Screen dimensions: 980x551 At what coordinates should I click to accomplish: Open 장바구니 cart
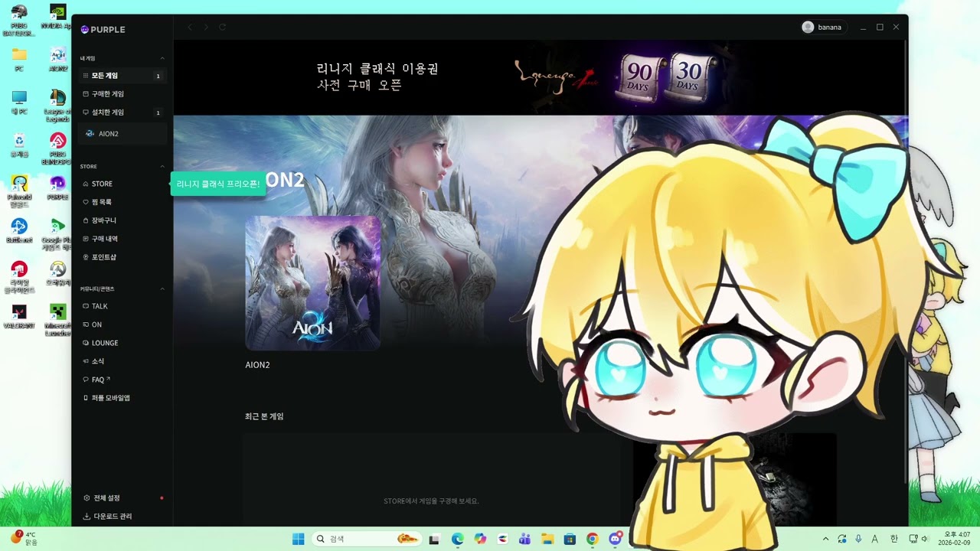(122, 220)
